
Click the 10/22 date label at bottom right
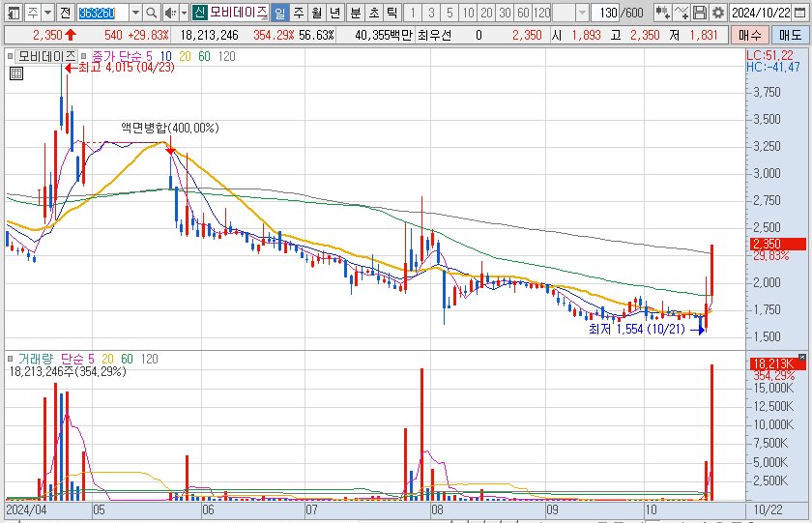pos(768,510)
